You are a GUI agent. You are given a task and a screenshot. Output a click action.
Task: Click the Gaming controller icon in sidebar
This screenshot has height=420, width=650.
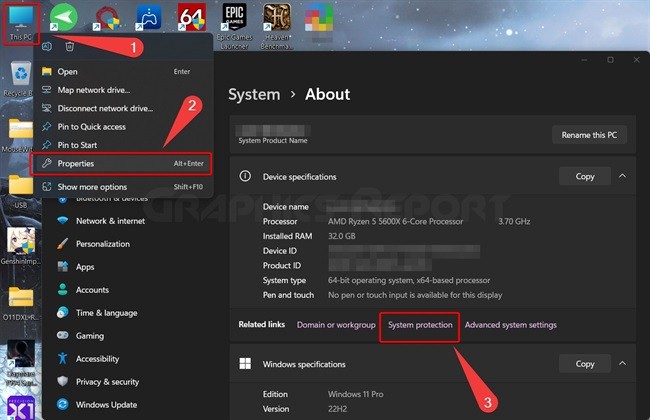click(x=63, y=335)
